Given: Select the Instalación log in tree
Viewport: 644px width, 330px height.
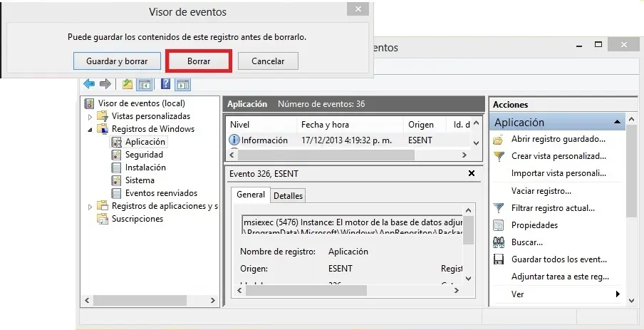Looking at the screenshot, I should point(145,167).
